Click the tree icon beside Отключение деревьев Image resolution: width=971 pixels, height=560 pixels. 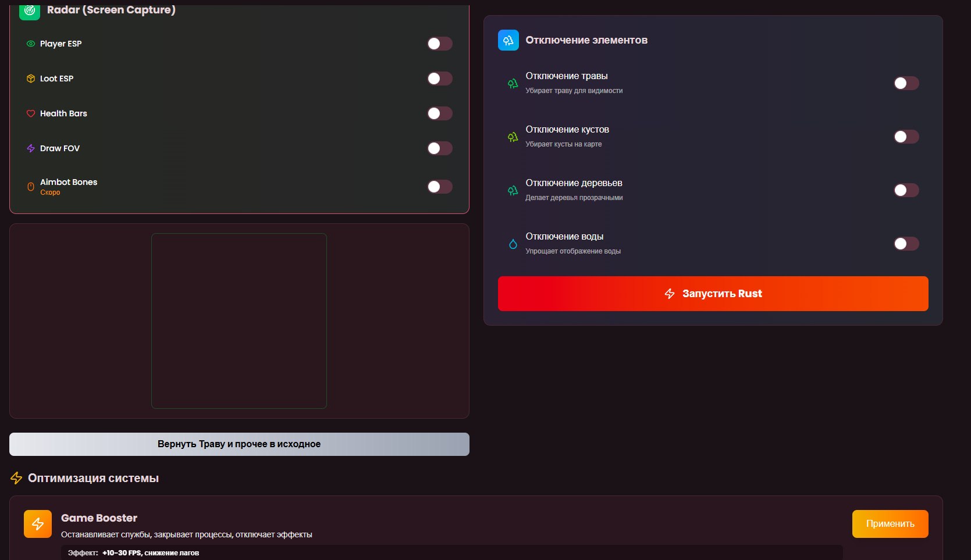(513, 190)
